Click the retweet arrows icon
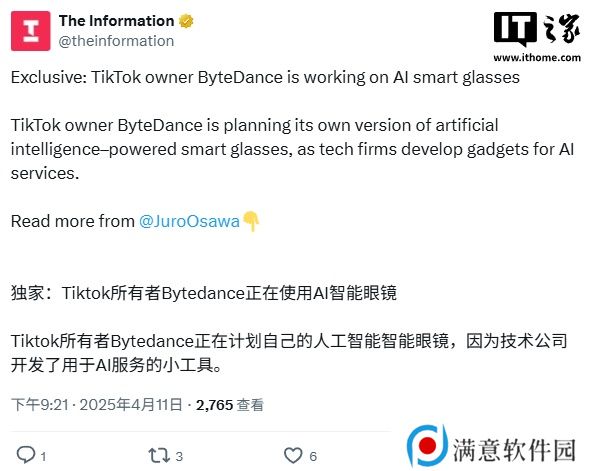Viewport: 591px width, 471px height. (x=159, y=455)
